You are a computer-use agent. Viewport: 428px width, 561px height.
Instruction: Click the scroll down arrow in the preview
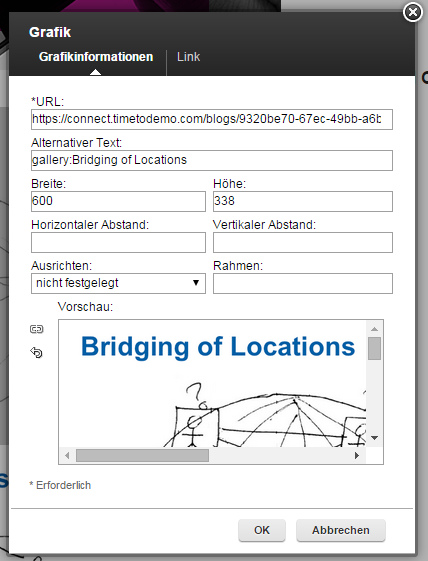tap(374, 438)
